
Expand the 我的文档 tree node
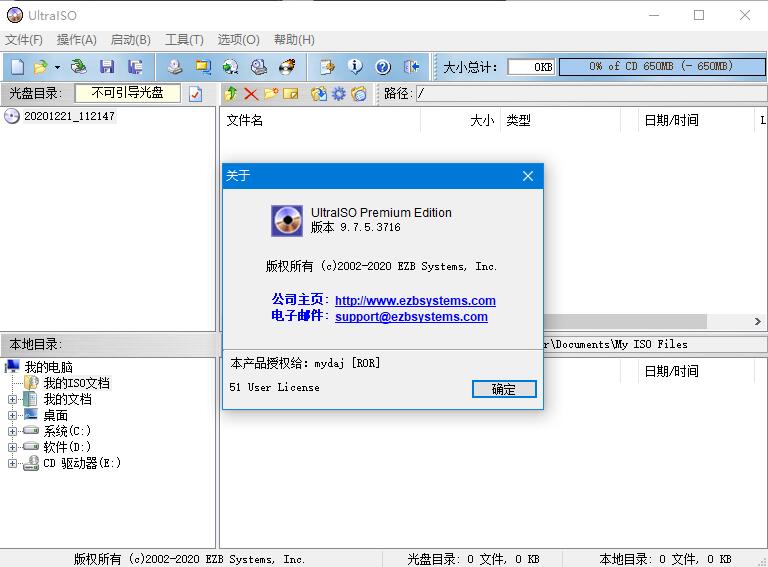pyautogui.click(x=12, y=400)
